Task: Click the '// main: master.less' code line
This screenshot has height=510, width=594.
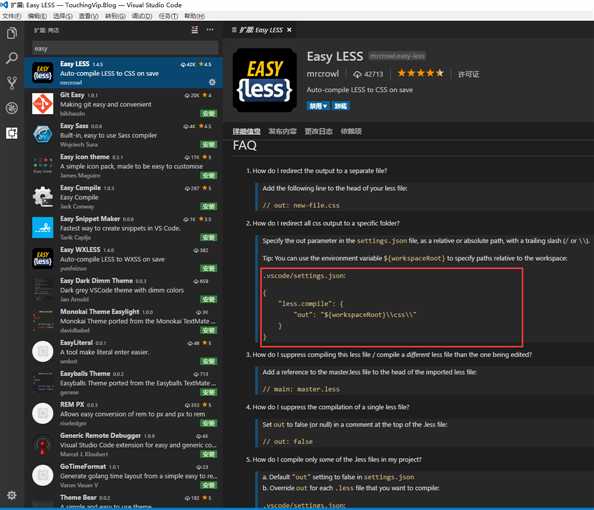Action: (301, 389)
